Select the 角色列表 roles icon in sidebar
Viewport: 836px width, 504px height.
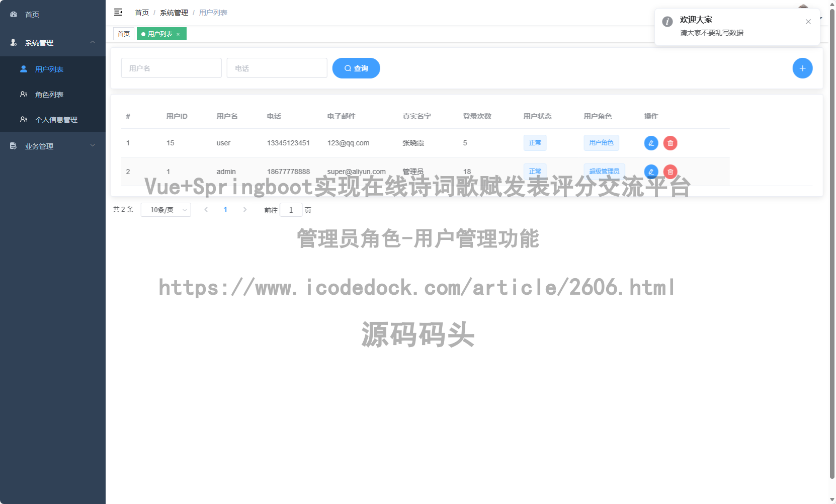tap(23, 94)
